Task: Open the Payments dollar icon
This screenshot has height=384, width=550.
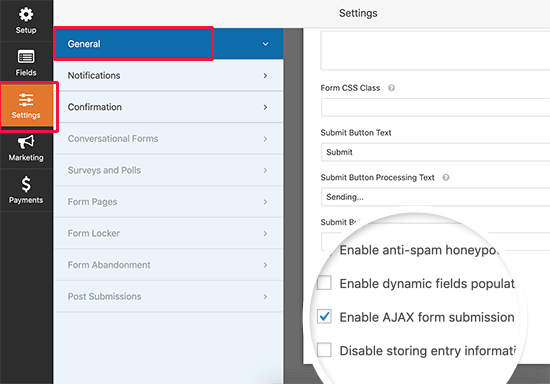Action: (x=26, y=184)
